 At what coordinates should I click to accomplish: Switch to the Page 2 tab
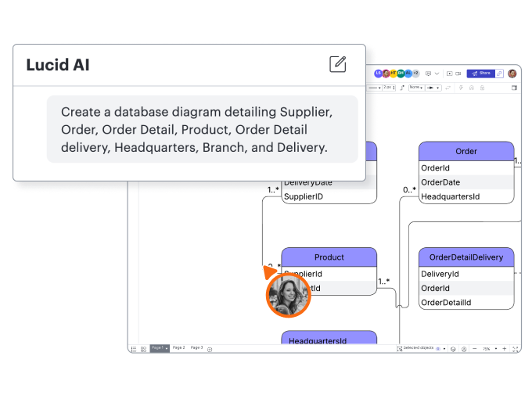[179, 348]
